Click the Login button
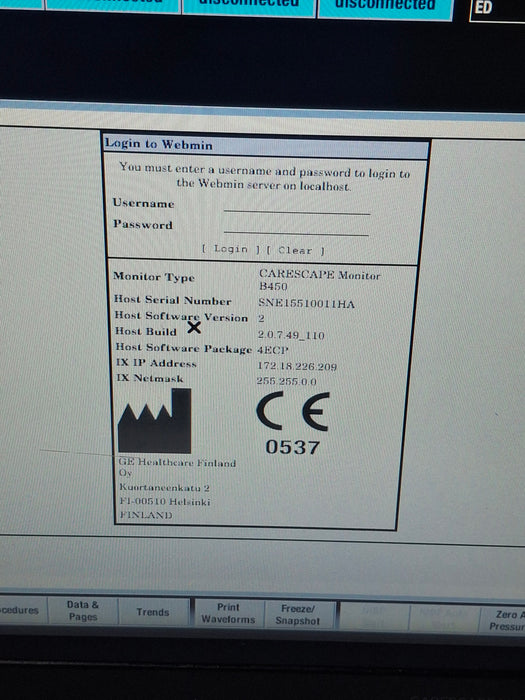525x700 pixels. point(230,249)
